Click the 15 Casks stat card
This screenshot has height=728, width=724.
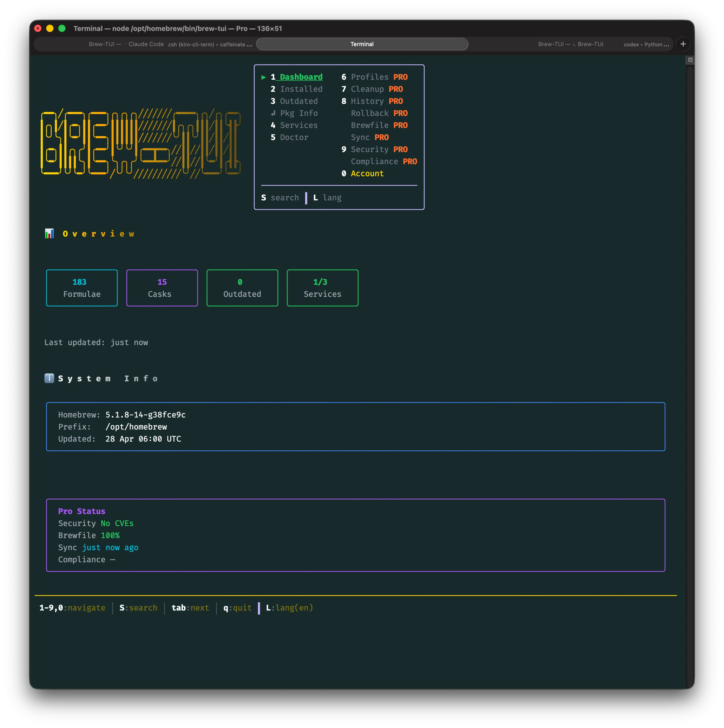[x=162, y=288]
